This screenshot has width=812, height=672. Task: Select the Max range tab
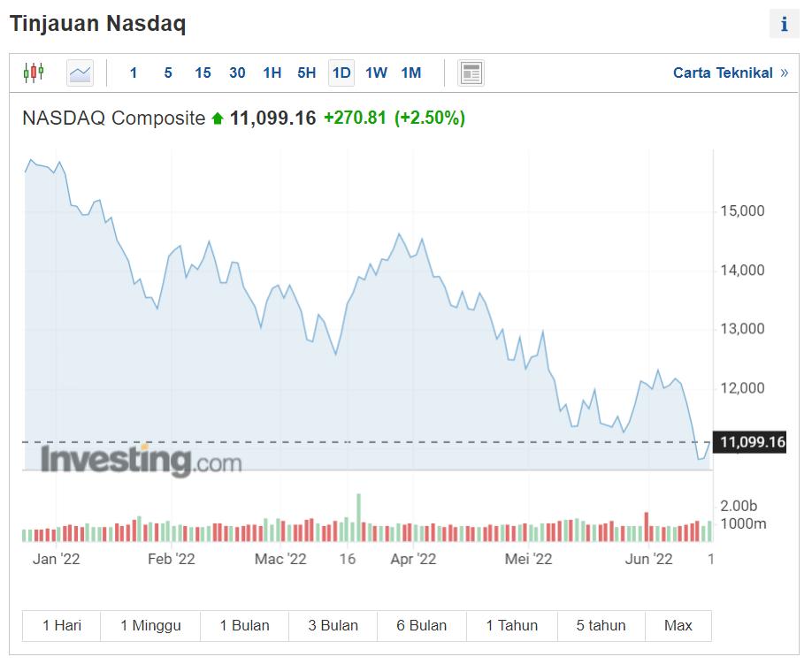[x=678, y=625]
